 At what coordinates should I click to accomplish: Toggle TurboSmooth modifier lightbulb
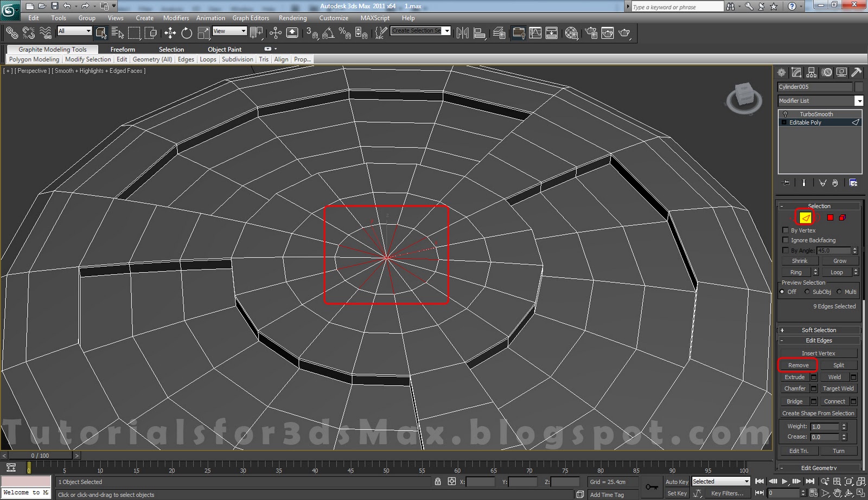(785, 114)
